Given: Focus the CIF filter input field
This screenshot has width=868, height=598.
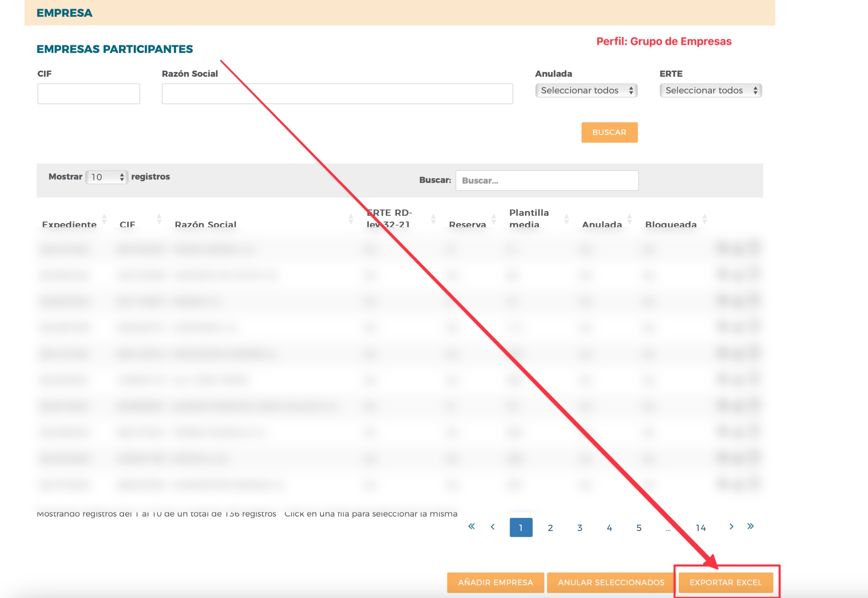Looking at the screenshot, I should [88, 94].
